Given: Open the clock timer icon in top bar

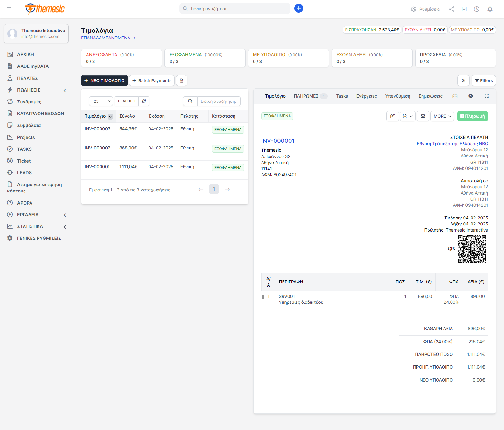Looking at the screenshot, I should 477,9.
